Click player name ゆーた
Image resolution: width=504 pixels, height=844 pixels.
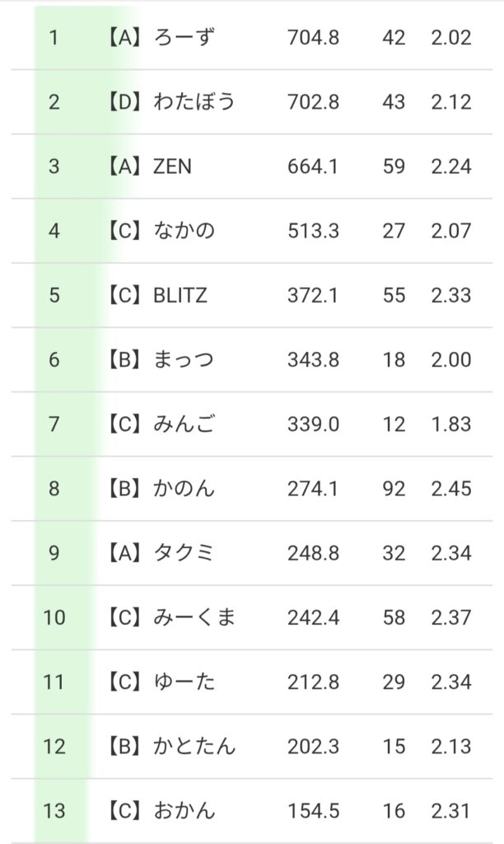click(x=184, y=682)
